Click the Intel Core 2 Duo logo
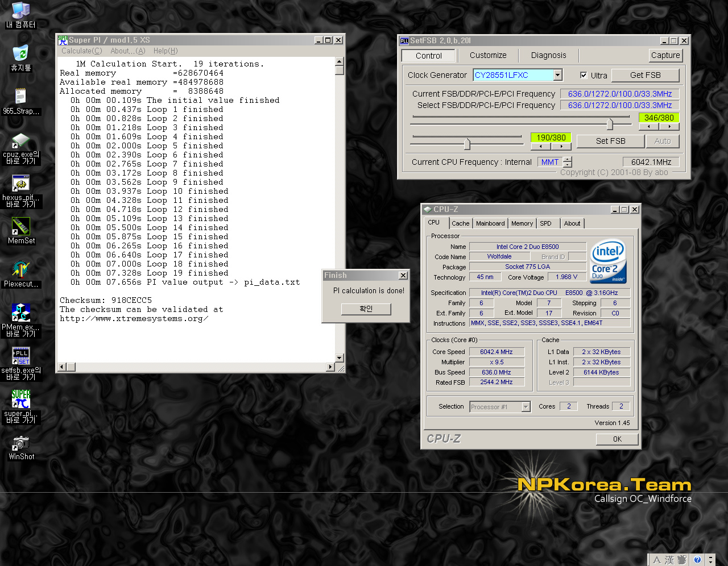Image resolution: width=728 pixels, height=566 pixels. (609, 261)
